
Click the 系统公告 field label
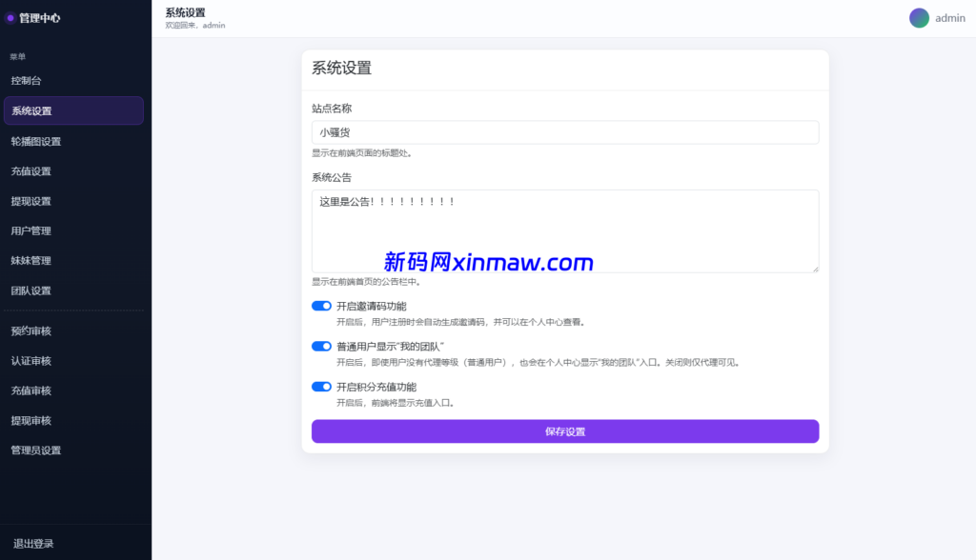[x=332, y=177]
